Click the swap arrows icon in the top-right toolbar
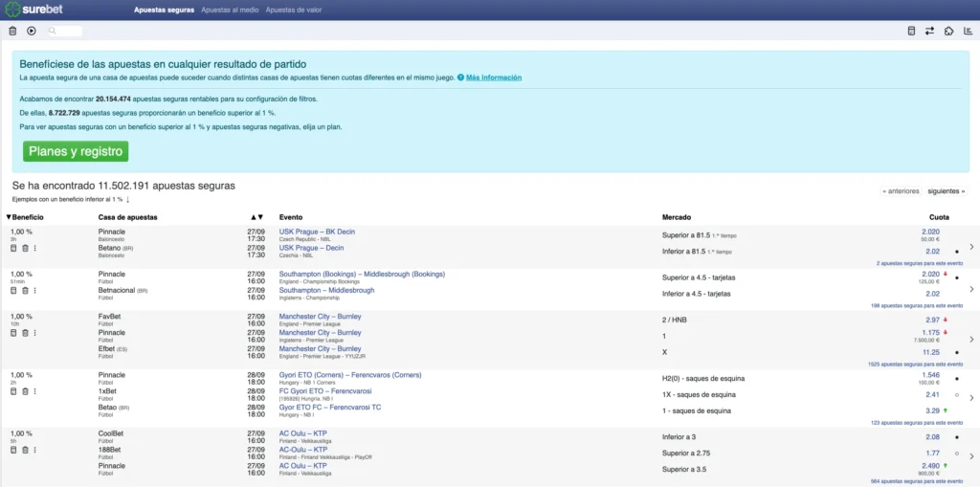 pos(929,31)
